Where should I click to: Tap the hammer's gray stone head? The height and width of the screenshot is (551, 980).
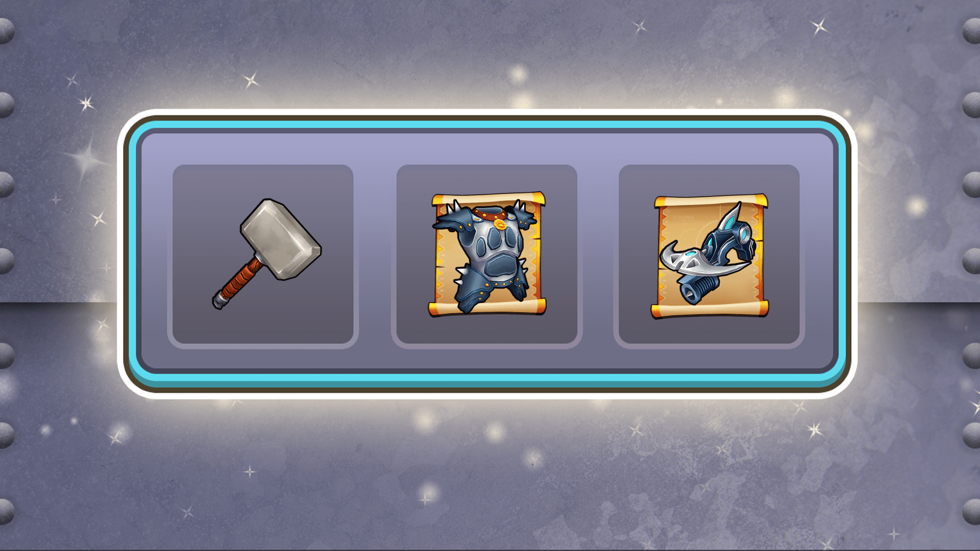[x=281, y=239]
